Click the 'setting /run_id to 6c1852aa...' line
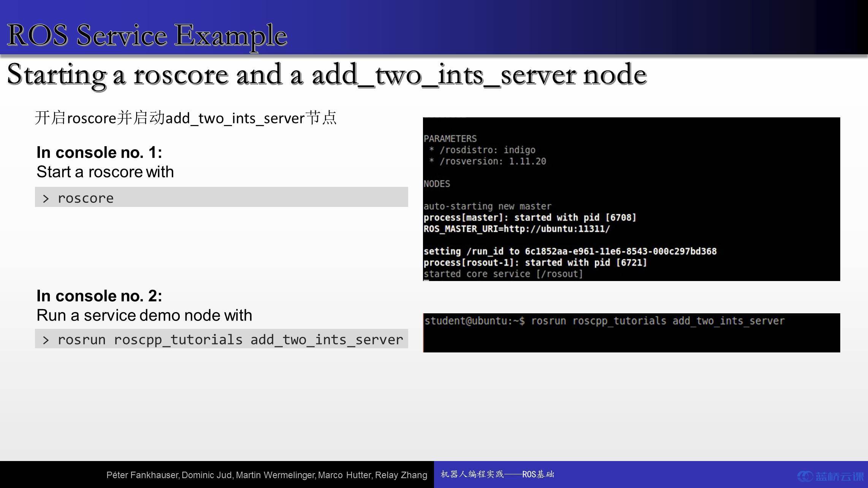The width and height of the screenshot is (868, 488). pyautogui.click(x=570, y=251)
